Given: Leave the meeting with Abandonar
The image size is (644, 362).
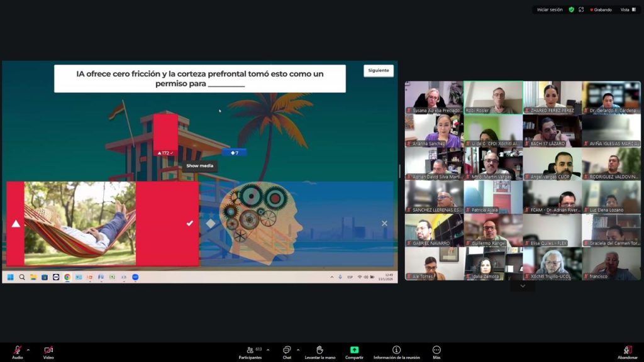Looking at the screenshot, I should point(627,350).
